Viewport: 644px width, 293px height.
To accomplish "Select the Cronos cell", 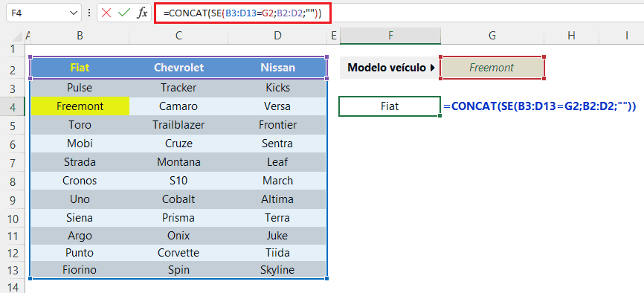I will tap(80, 181).
